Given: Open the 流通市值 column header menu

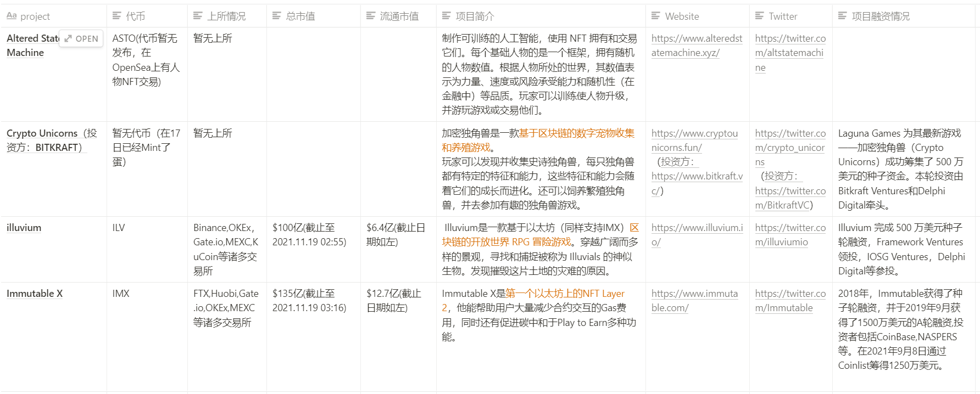Looking at the screenshot, I should (398, 16).
